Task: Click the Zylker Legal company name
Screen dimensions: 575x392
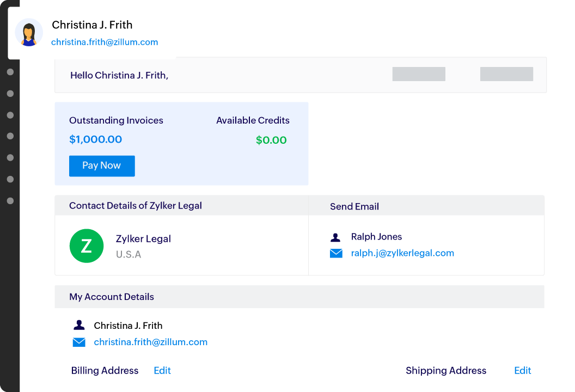Action: pos(143,239)
